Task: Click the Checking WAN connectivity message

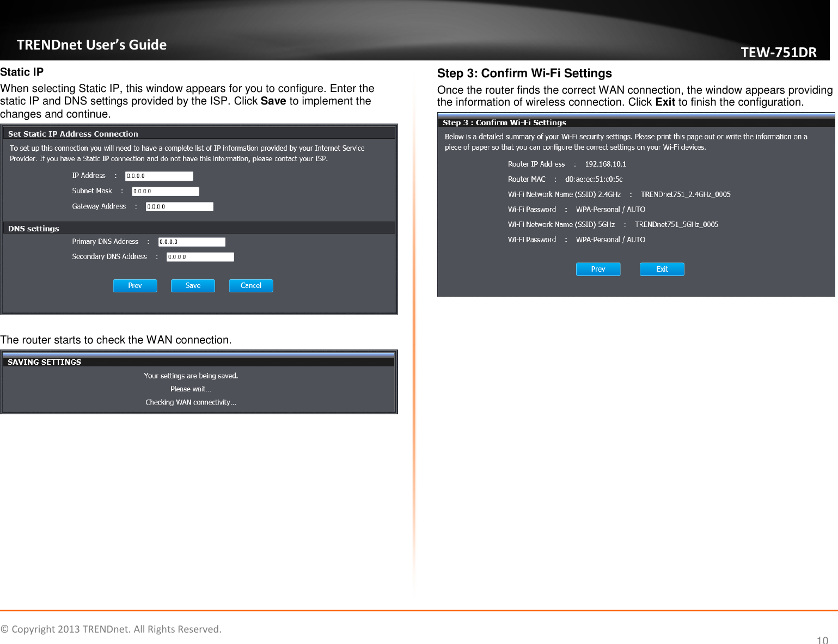Action: [191, 402]
